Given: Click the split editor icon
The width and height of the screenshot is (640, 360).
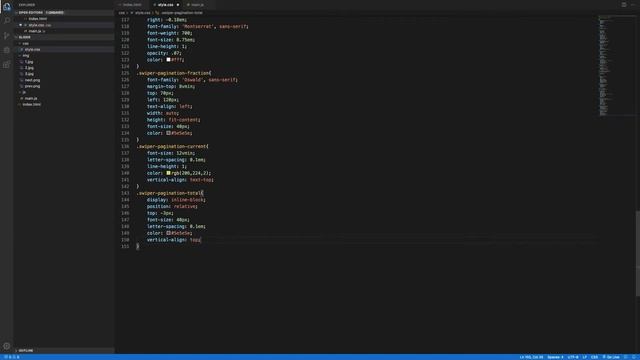Looking at the screenshot, I should (624, 4).
